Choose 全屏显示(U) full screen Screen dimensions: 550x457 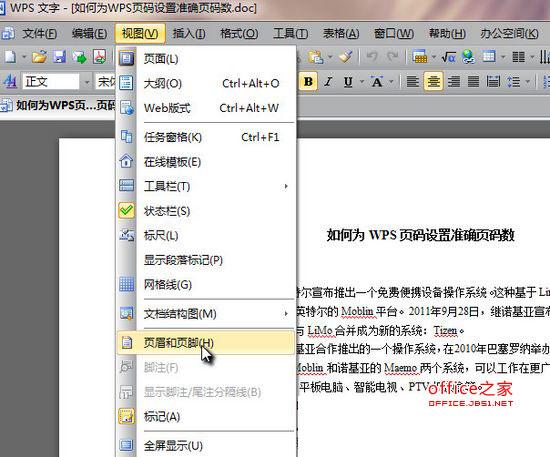tap(207, 446)
